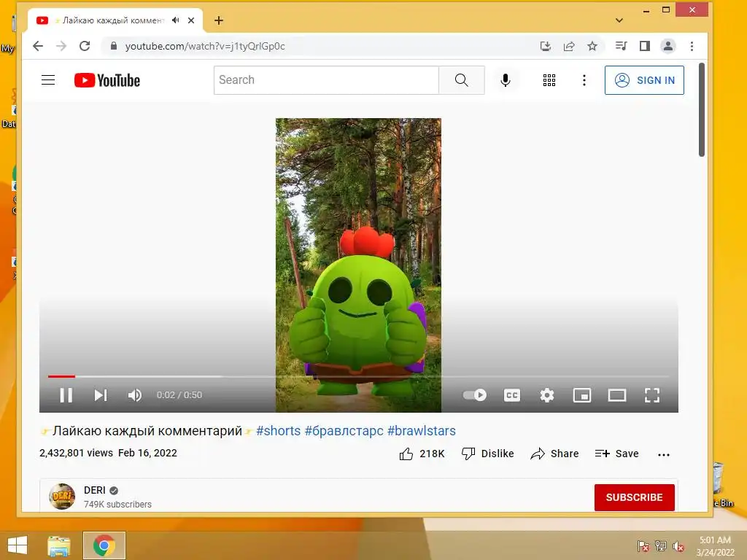747x560 pixels.
Task: Click the SIGN IN button
Action: [x=644, y=80]
